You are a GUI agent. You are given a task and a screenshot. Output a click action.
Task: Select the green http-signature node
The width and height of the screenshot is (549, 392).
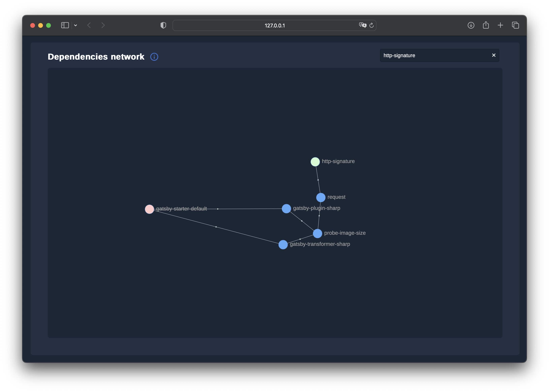[315, 162]
